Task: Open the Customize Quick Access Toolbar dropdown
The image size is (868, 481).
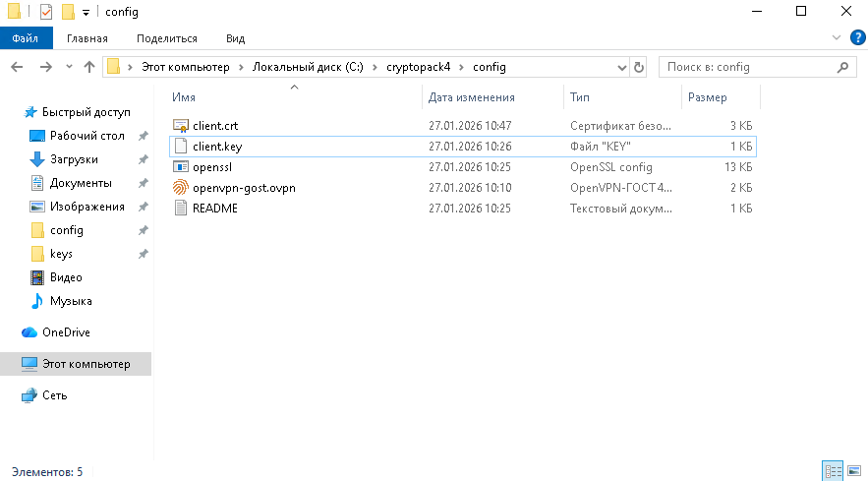Action: tap(86, 13)
